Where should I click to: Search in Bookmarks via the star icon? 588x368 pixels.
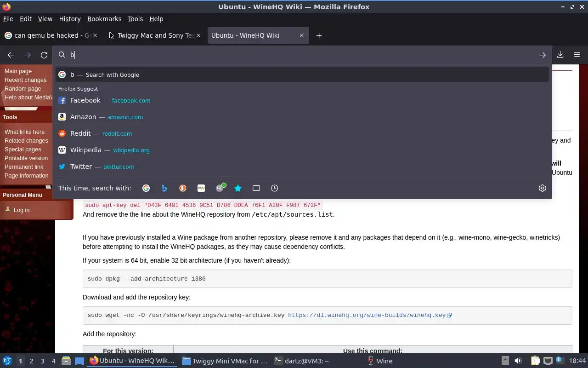(x=238, y=188)
